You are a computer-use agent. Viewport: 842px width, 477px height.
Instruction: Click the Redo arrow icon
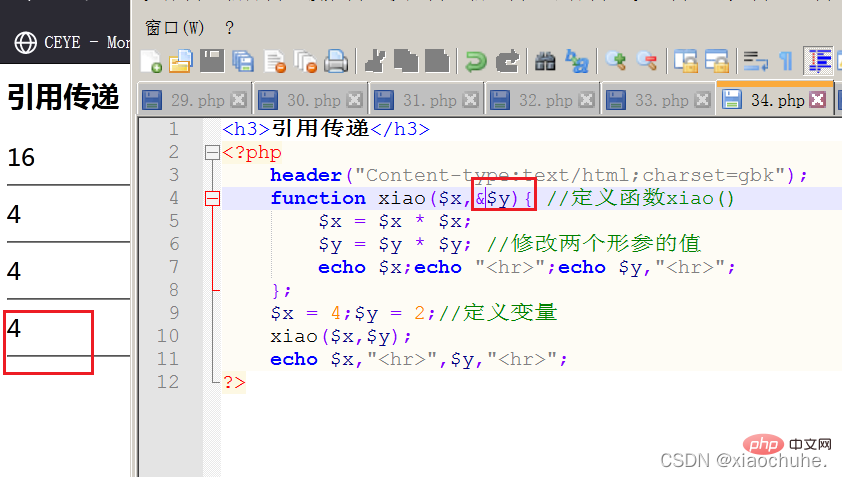[507, 61]
